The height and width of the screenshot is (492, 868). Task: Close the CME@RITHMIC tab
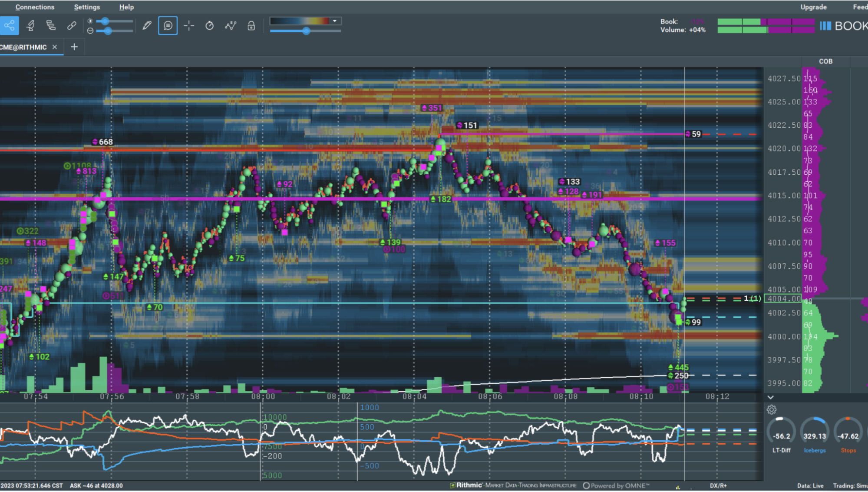pos(55,47)
